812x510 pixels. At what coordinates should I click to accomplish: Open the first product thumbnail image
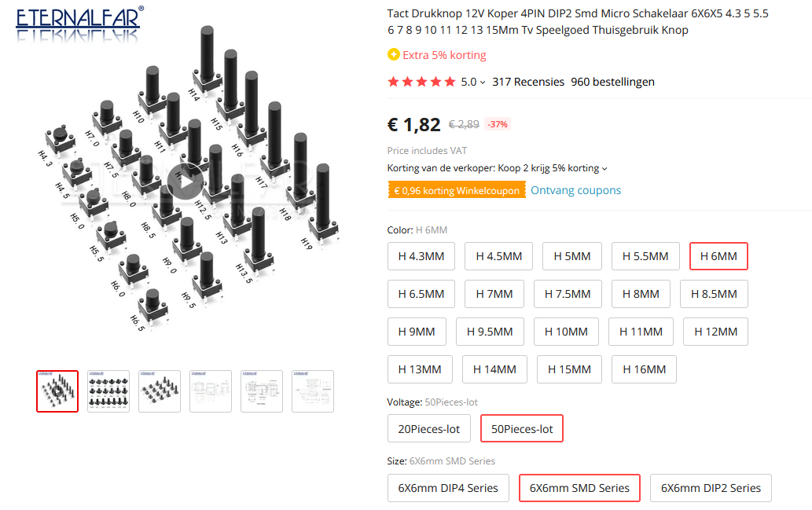[x=57, y=391]
